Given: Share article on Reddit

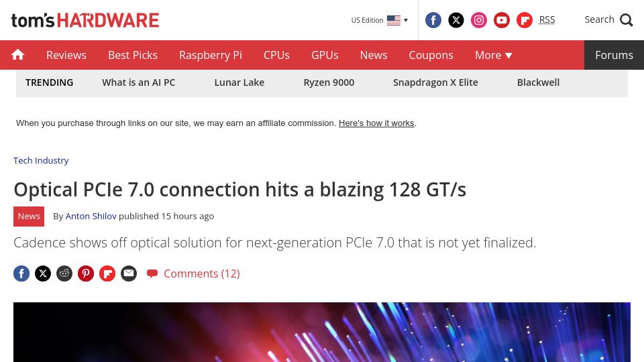Looking at the screenshot, I should coord(64,274).
